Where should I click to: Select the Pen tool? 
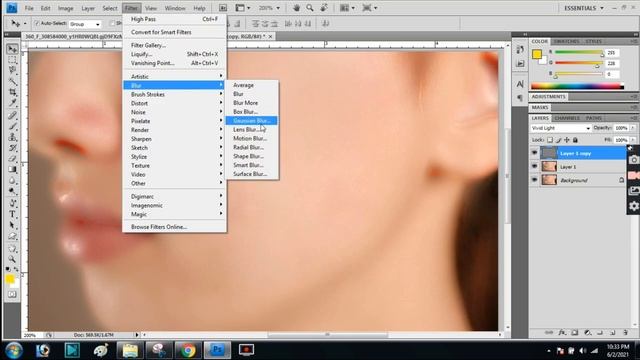coord(12,203)
